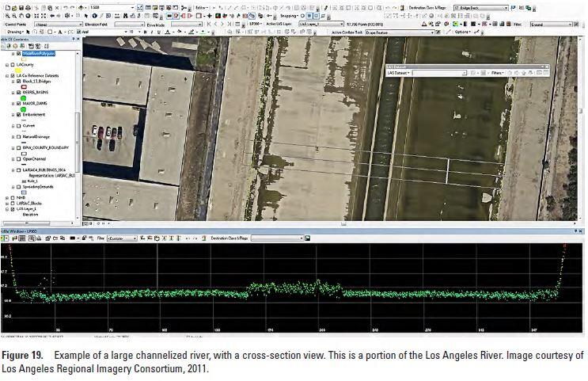Image resolution: width=588 pixels, height=381 pixels.
Task: Open the Drawing menu
Action: (15, 32)
